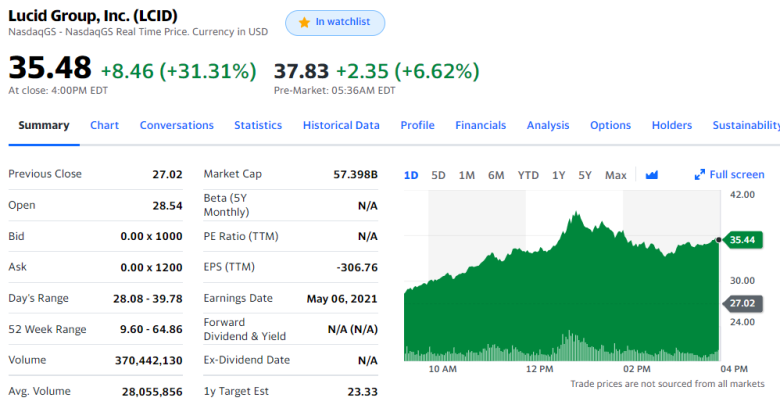Click the closing price 35.48
Viewport: 780px width, 412px height.
50,67
